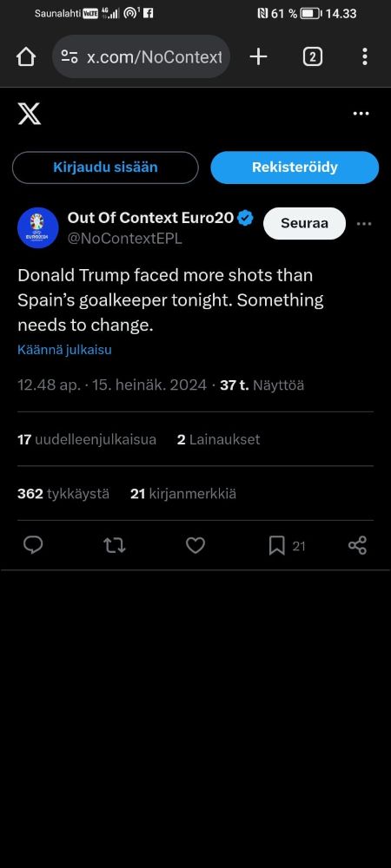Open the tab switcher showing 2 tabs
391x868 pixels.
[x=312, y=56]
